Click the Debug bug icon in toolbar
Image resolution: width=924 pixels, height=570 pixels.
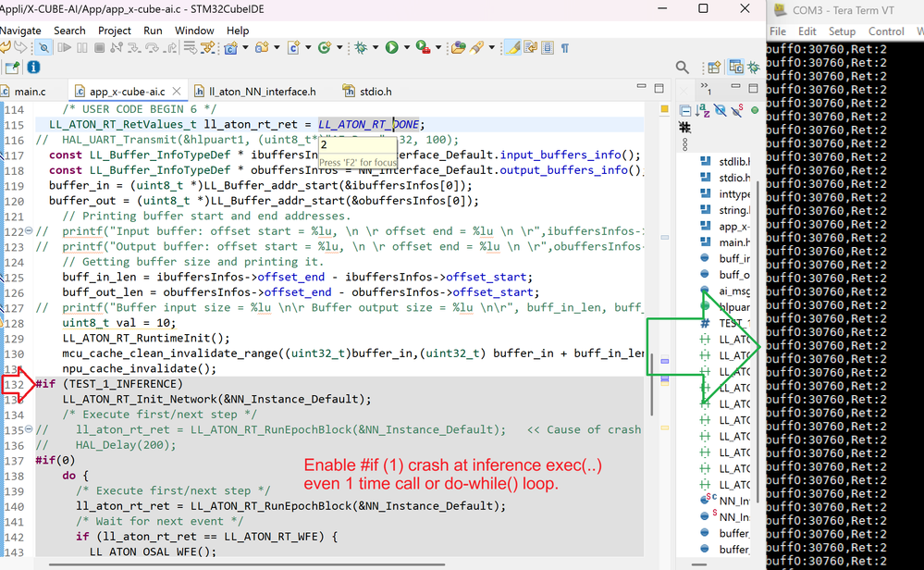point(361,47)
